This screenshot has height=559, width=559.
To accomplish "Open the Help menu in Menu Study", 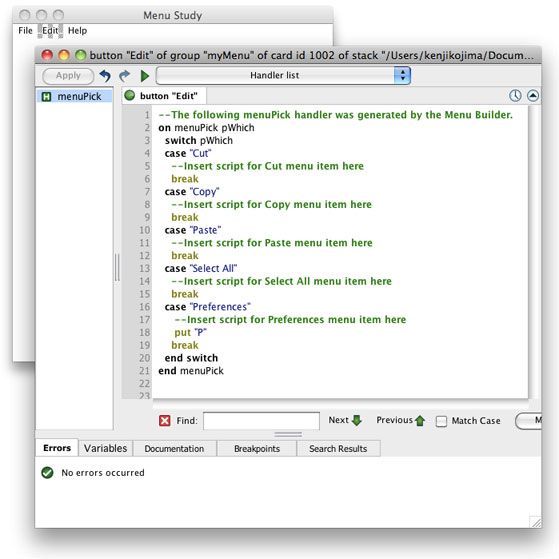I will (77, 31).
